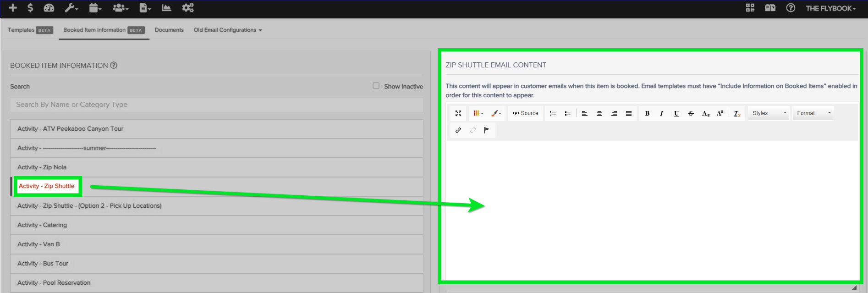868x293 pixels.
Task: Insert a bulleted list
Action: (567, 113)
